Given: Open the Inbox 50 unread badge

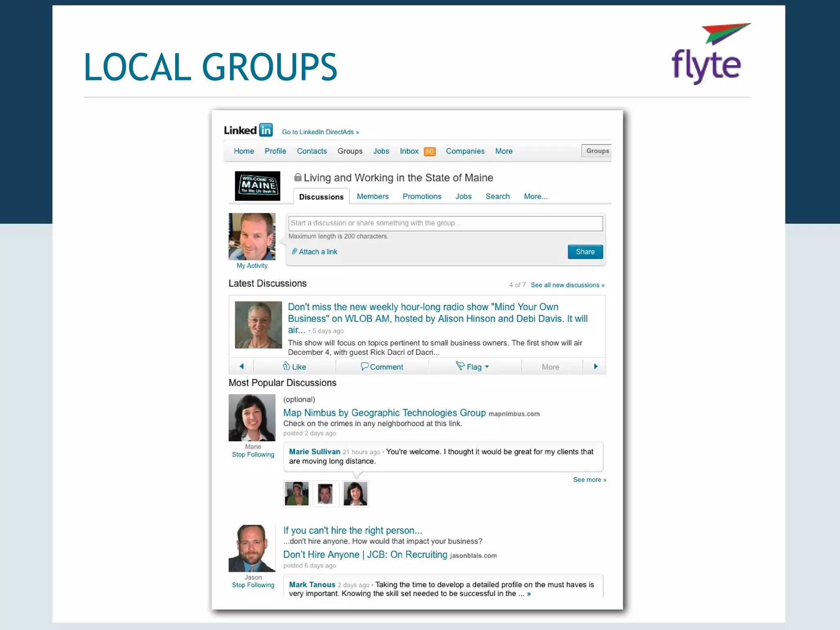Looking at the screenshot, I should tap(429, 151).
